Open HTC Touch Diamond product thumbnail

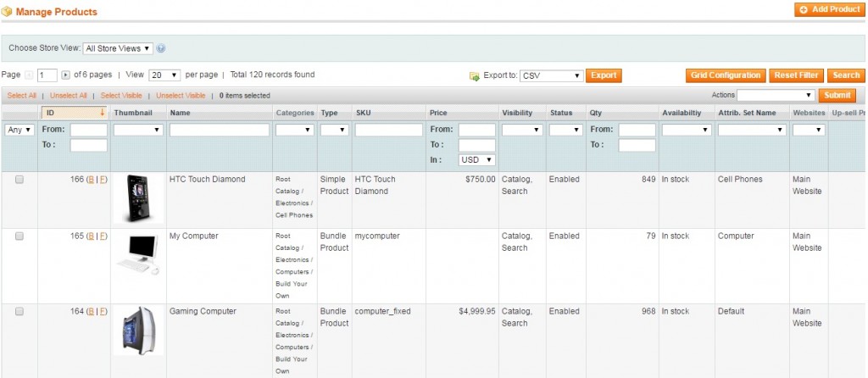click(x=138, y=199)
